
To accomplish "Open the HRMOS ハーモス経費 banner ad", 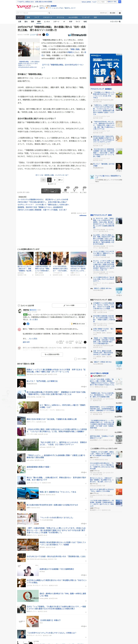I will (x=106, y=70).
